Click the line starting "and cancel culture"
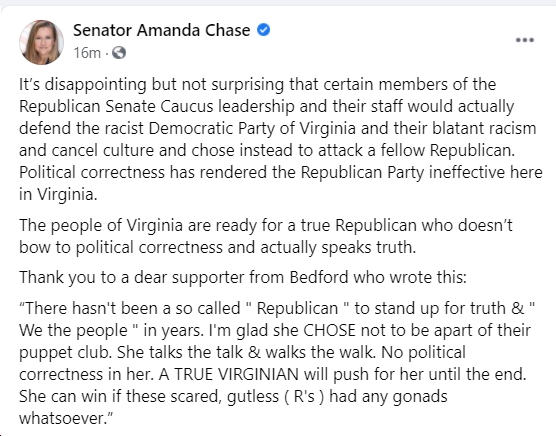 pos(267,150)
